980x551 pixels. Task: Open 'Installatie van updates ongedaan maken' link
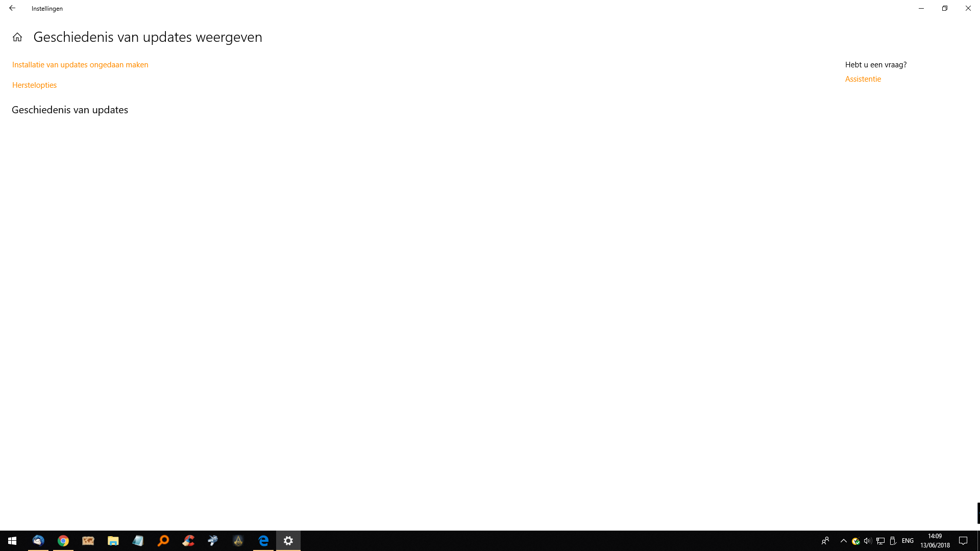pyautogui.click(x=80, y=65)
